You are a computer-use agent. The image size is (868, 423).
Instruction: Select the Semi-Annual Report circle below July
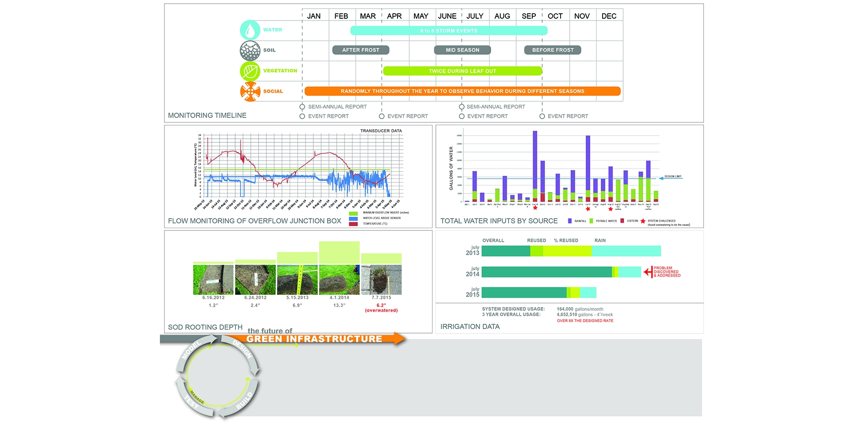click(x=461, y=107)
